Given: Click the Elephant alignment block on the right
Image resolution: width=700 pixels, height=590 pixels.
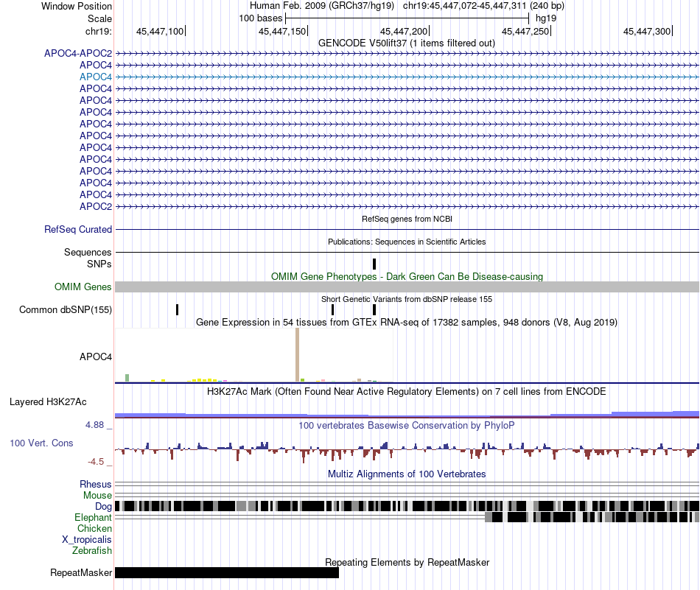Looking at the screenshot, I should tap(592, 517).
